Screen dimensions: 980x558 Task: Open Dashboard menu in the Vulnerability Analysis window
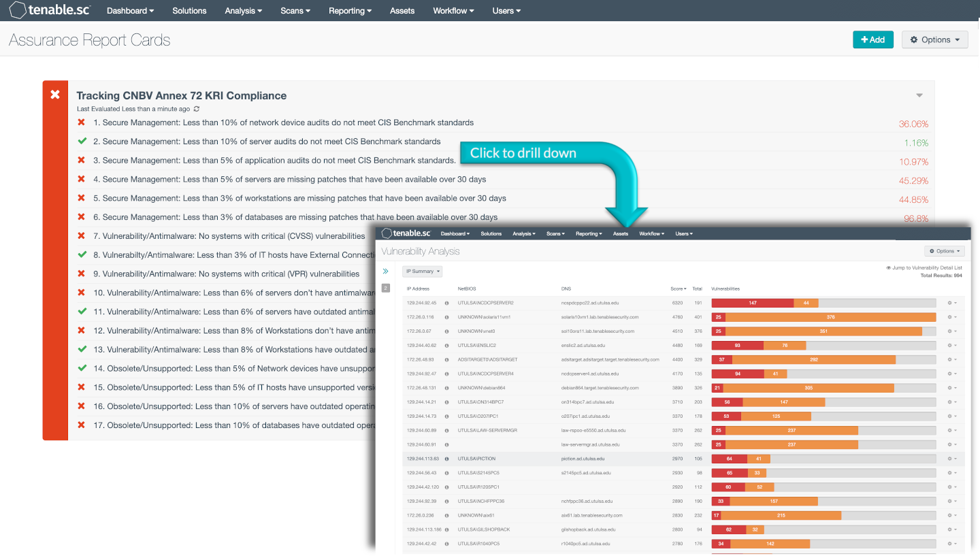455,233
